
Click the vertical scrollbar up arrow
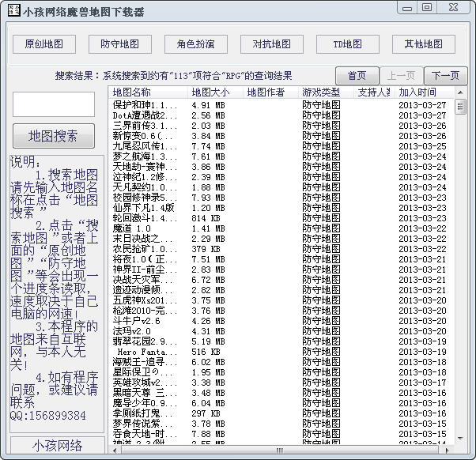[x=461, y=92]
